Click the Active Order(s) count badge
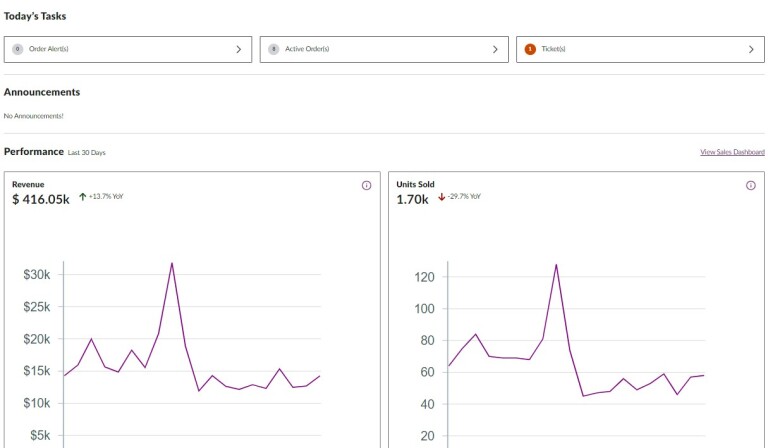This screenshot has height=448, width=768. point(273,49)
